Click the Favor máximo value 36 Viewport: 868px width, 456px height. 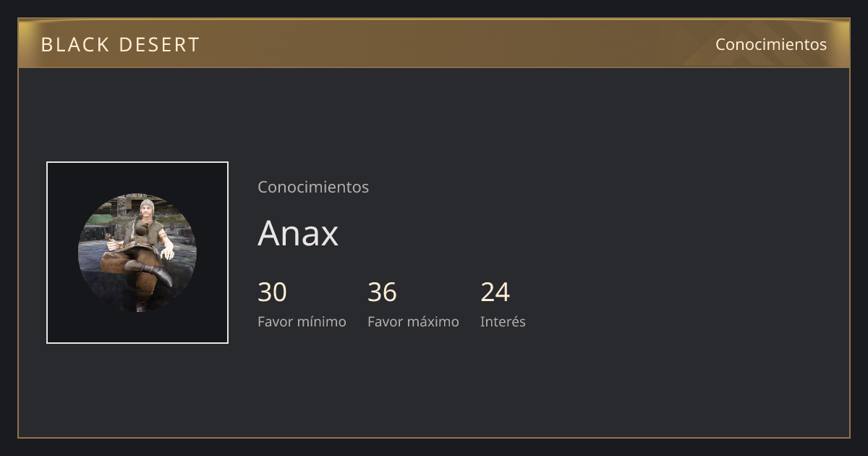coord(382,292)
